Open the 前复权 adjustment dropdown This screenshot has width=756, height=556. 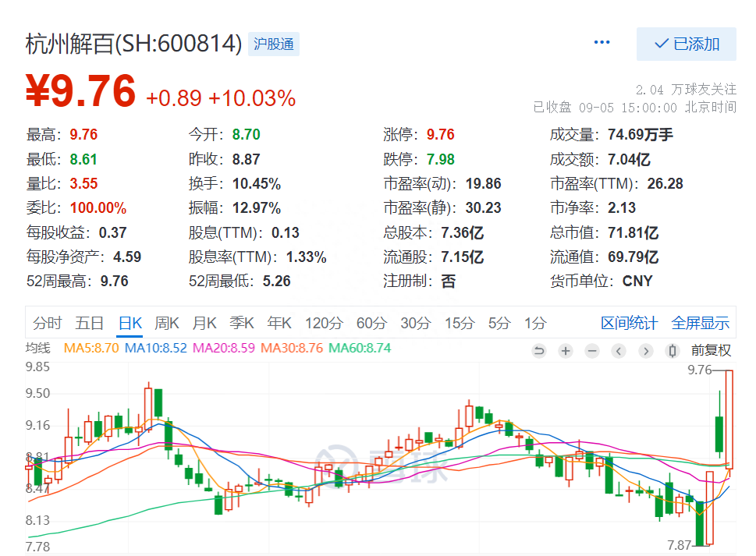click(712, 350)
